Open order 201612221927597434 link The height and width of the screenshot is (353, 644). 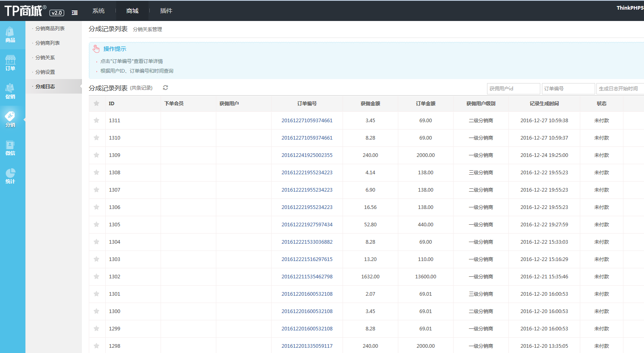pyautogui.click(x=307, y=224)
